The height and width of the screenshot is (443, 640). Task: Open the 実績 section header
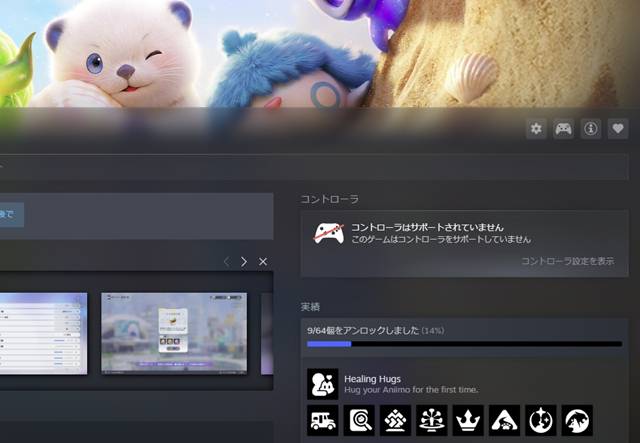click(310, 307)
